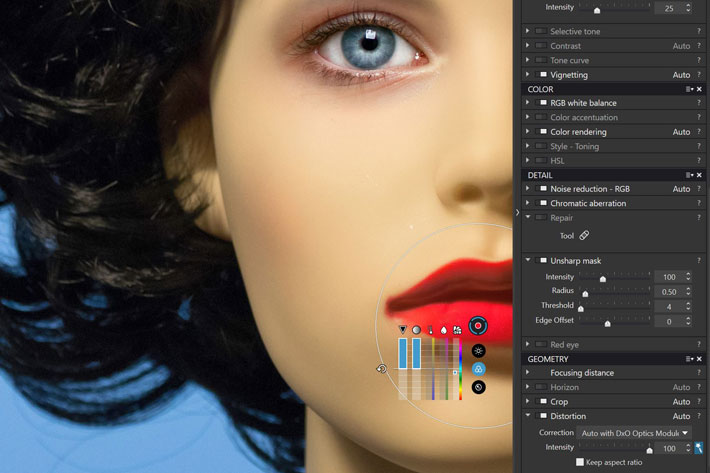Expand the HSL settings
The height and width of the screenshot is (473, 710).
(528, 161)
